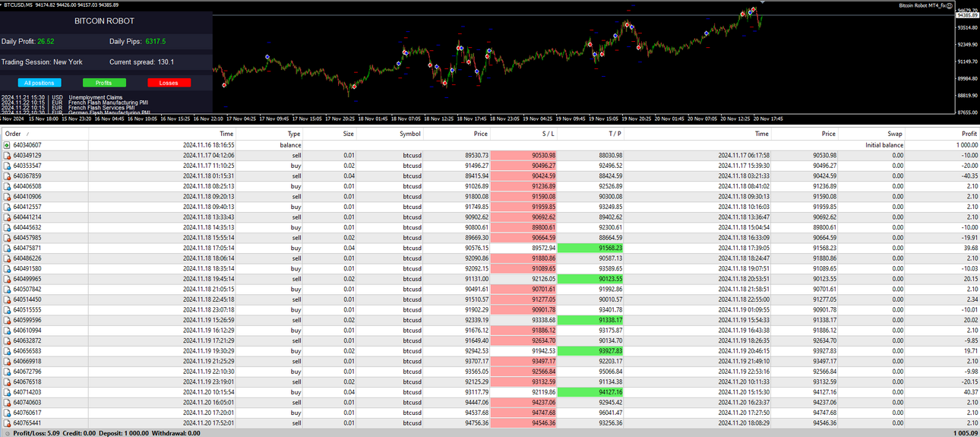This screenshot has height=437, width=980.
Task: Click the order icon for 640499965
Action: (7, 279)
